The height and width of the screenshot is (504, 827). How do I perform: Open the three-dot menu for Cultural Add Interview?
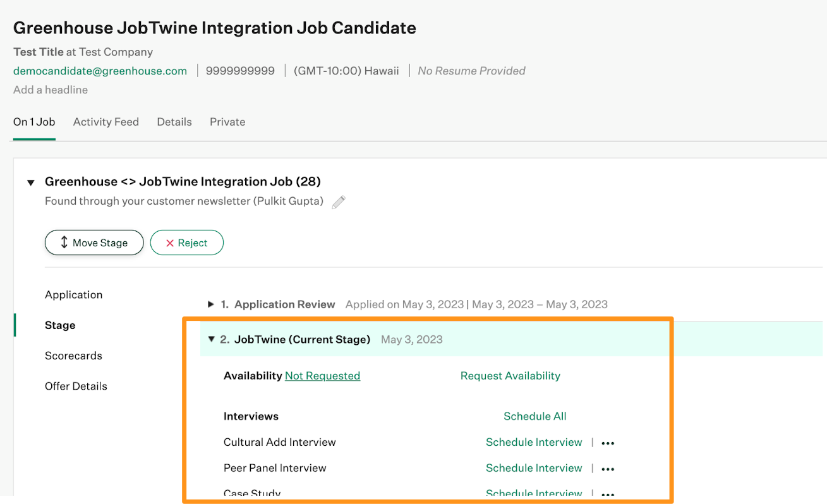pyautogui.click(x=608, y=443)
